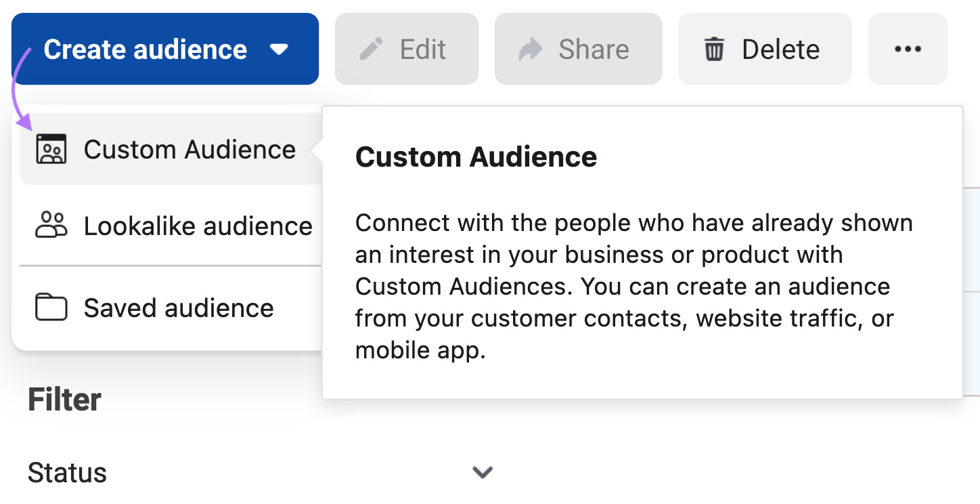The height and width of the screenshot is (504, 980).
Task: Click the disabled Edit button
Action: [x=406, y=49]
